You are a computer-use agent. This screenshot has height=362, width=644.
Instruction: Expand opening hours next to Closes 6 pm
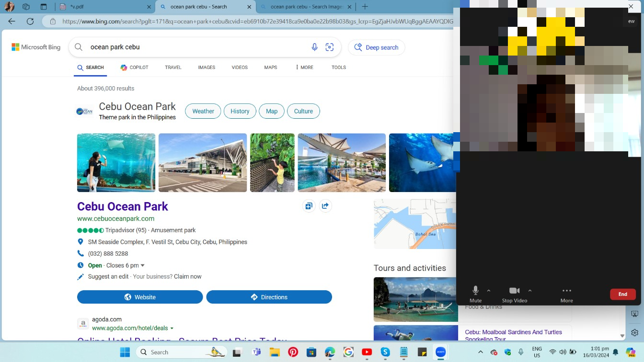click(x=142, y=265)
